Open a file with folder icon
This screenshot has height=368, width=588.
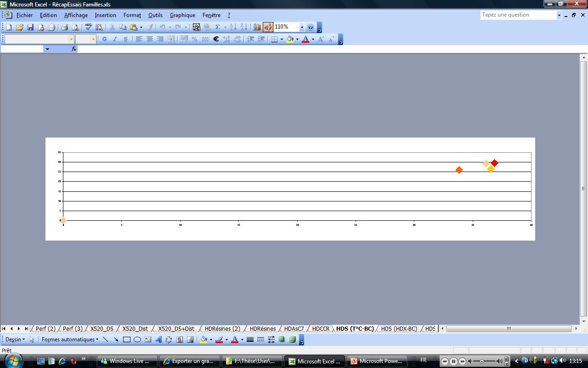pos(19,27)
